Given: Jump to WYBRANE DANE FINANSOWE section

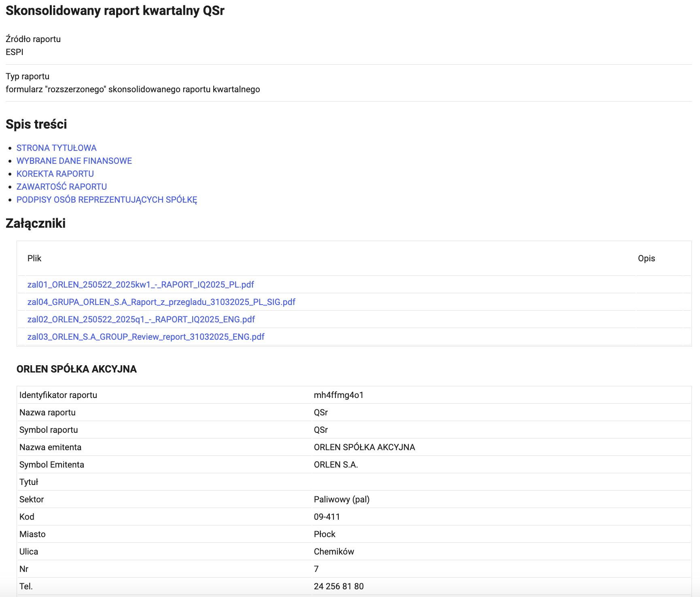Looking at the screenshot, I should click(x=74, y=161).
